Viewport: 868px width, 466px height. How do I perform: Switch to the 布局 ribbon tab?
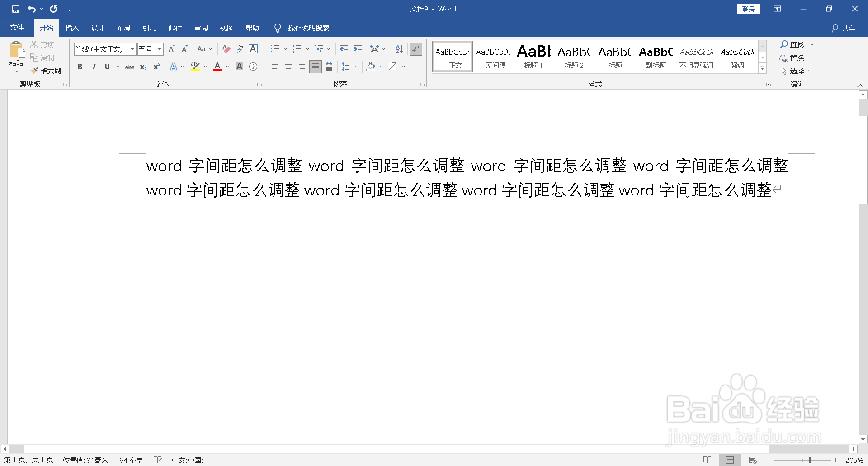123,28
